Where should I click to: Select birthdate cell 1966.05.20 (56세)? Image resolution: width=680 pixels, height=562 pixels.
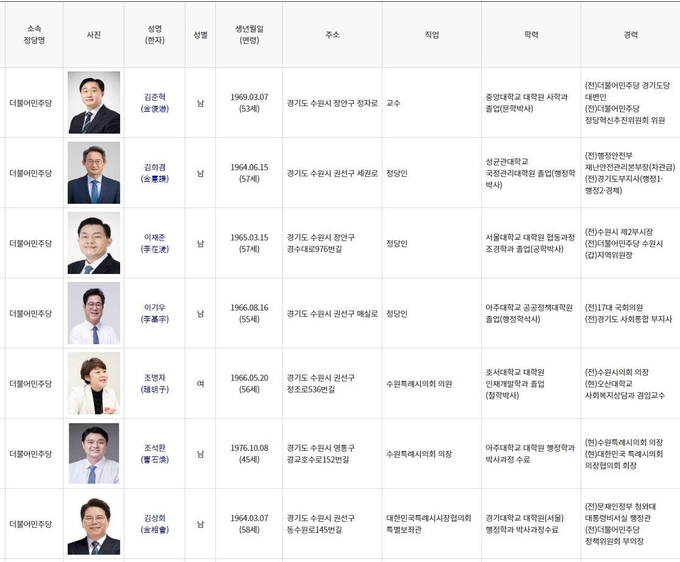(249, 383)
